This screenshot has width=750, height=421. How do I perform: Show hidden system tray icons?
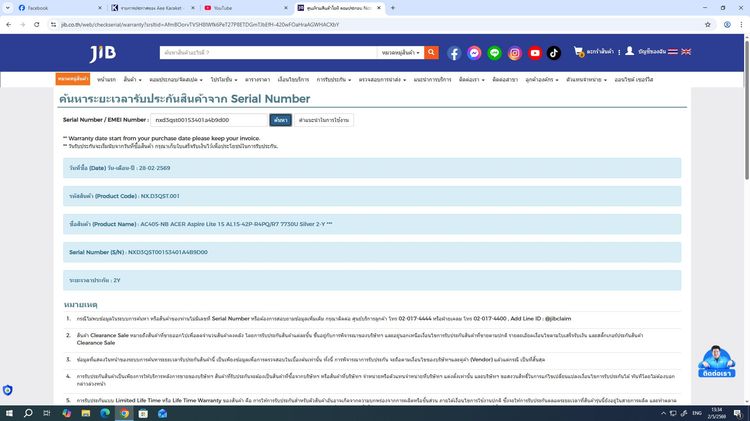[663, 413]
